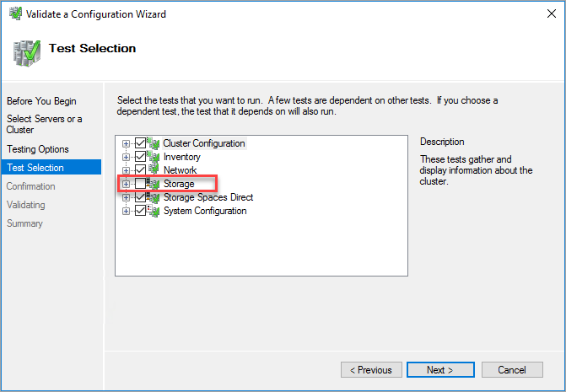Screen dimensions: 566x392
Task: Click the 'Select the tests that you want' instructions
Action: pos(308,105)
